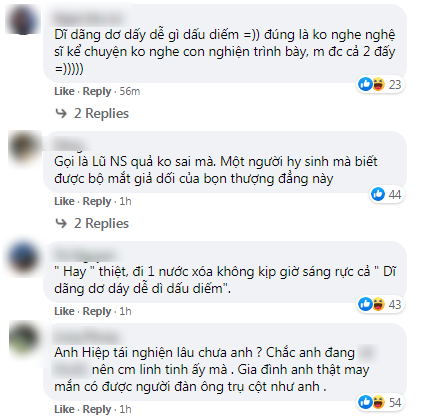Like the comment posted 56m ago
Image resolution: width=438 pixels, height=420 pixels.
pyautogui.click(x=64, y=91)
